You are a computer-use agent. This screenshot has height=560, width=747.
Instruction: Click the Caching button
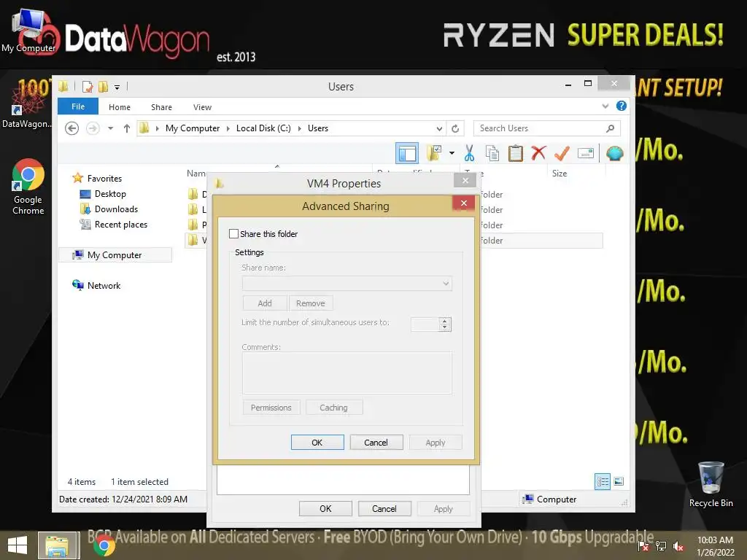point(333,408)
